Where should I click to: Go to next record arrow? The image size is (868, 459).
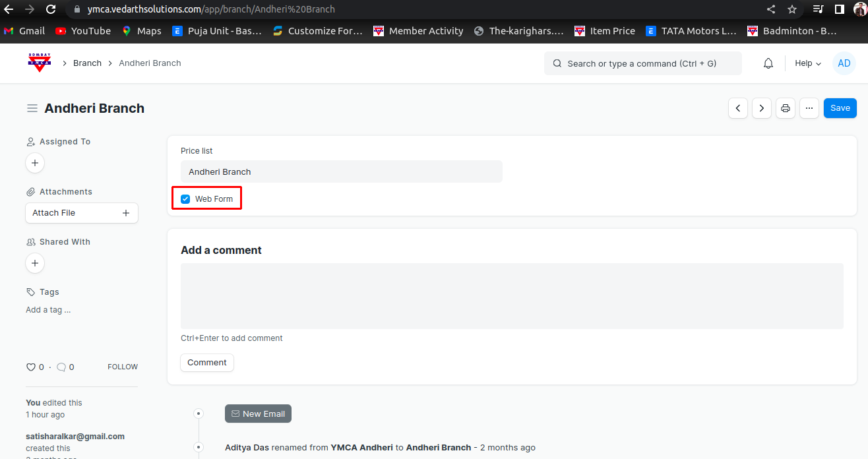point(762,108)
